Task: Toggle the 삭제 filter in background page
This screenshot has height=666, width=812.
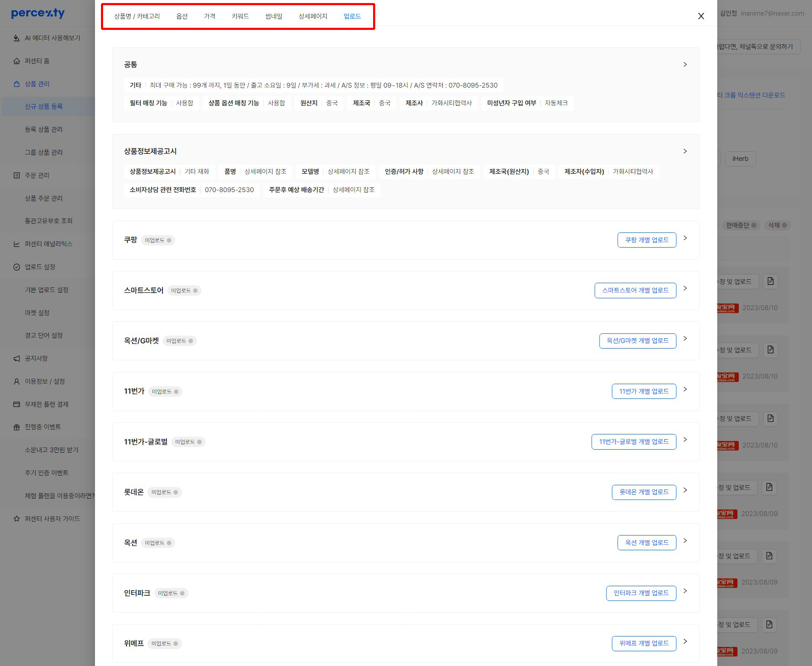Action: [x=777, y=225]
